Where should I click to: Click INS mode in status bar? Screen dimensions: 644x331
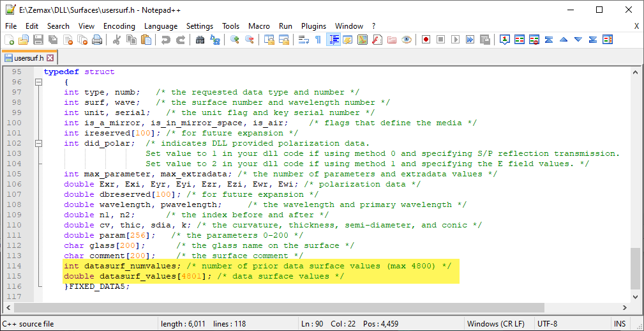(619, 323)
